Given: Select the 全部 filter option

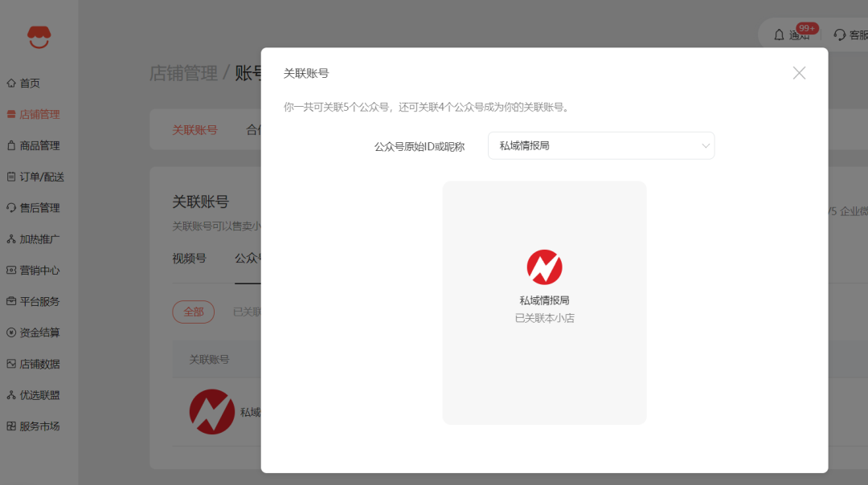Looking at the screenshot, I should [x=193, y=312].
